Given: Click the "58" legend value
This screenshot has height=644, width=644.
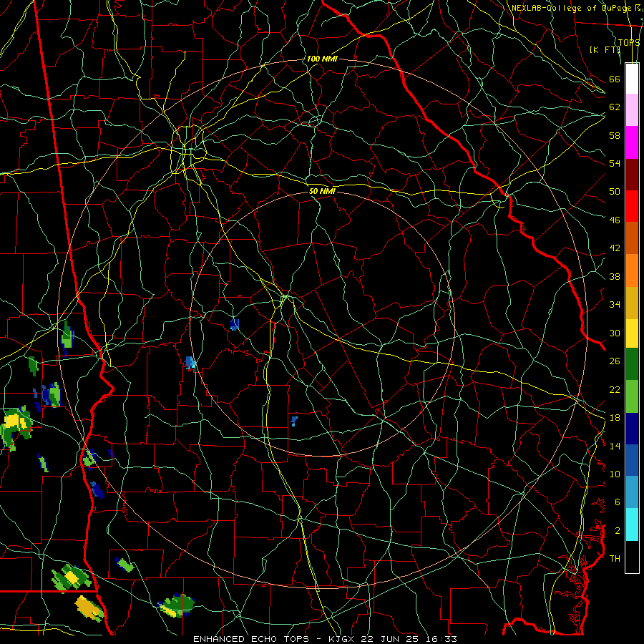Looking at the screenshot, I should pyautogui.click(x=615, y=135).
